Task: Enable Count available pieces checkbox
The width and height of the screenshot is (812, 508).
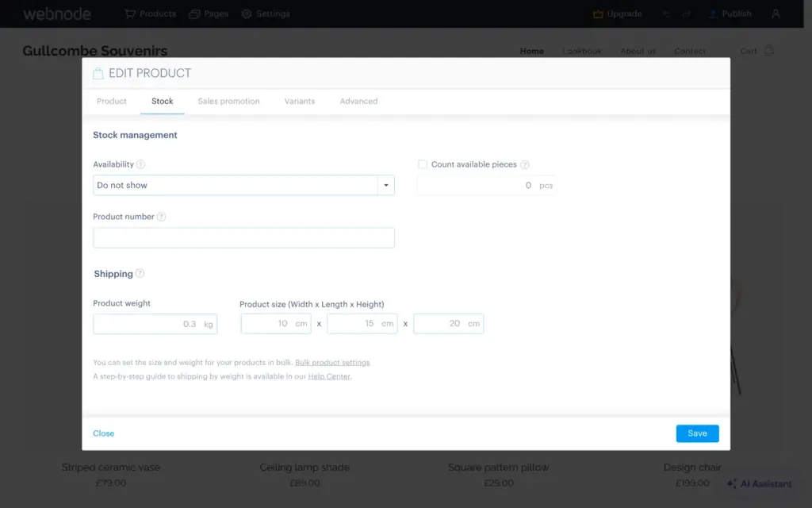Action: coord(423,164)
